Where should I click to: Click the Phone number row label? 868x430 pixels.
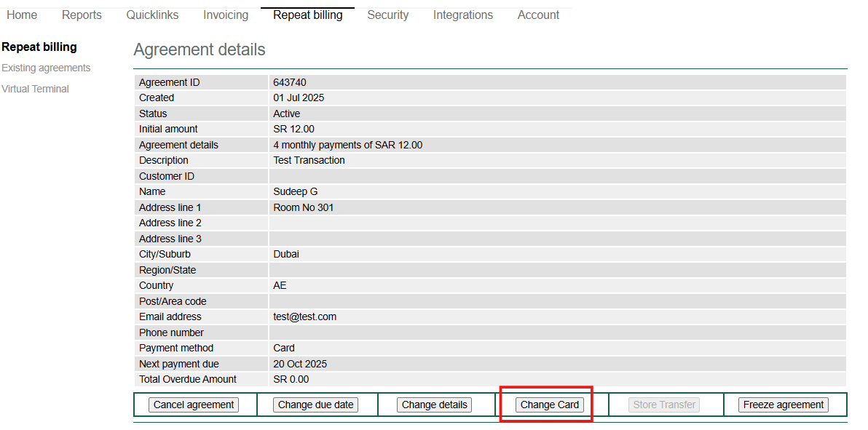(171, 333)
